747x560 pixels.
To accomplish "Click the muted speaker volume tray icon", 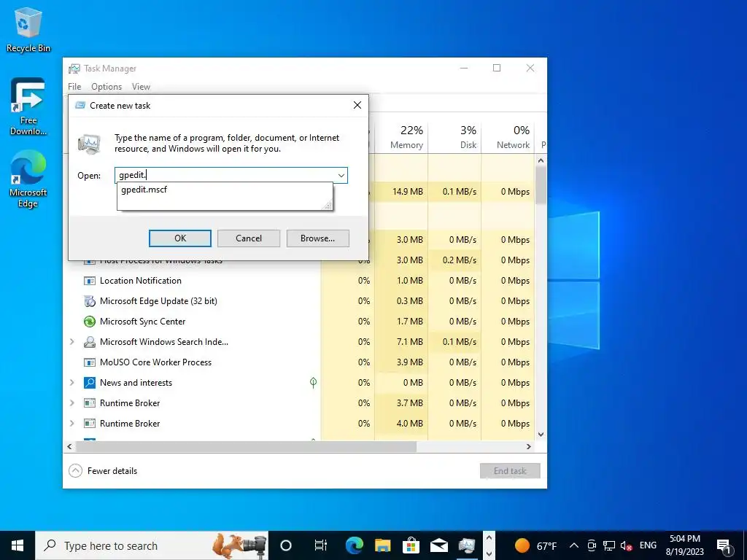I will (x=627, y=545).
